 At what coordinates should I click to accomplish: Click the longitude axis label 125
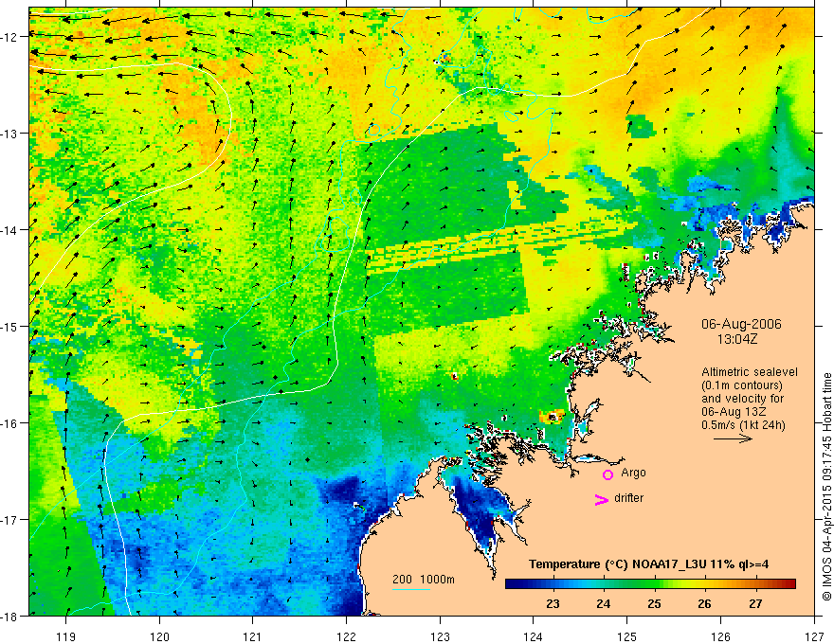point(627,636)
